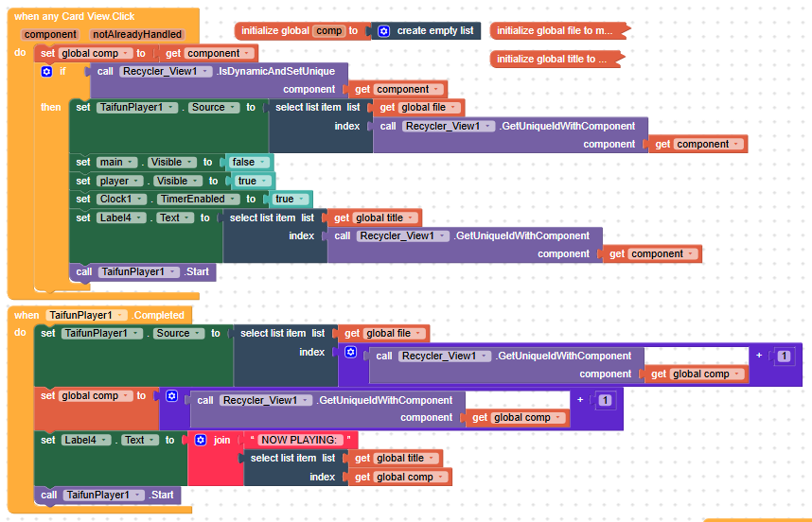This screenshot has height=522, width=812.
Task: Click gear icon of first addition block after index
Action: pyautogui.click(x=350, y=353)
